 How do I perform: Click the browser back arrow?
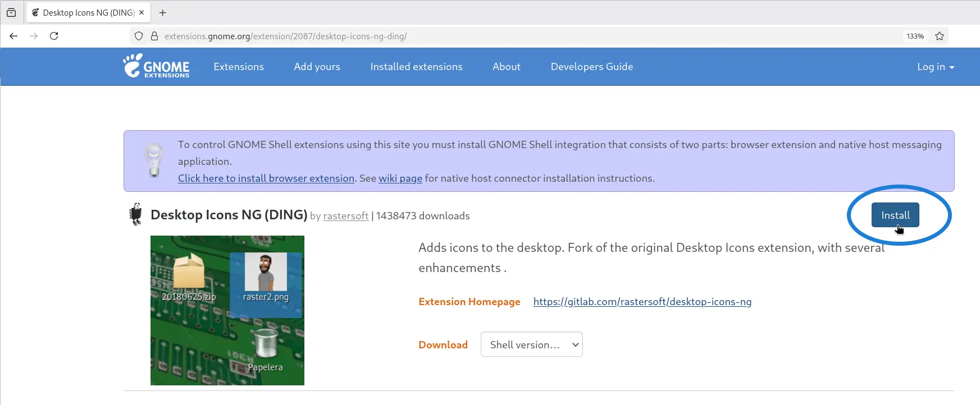point(13,36)
